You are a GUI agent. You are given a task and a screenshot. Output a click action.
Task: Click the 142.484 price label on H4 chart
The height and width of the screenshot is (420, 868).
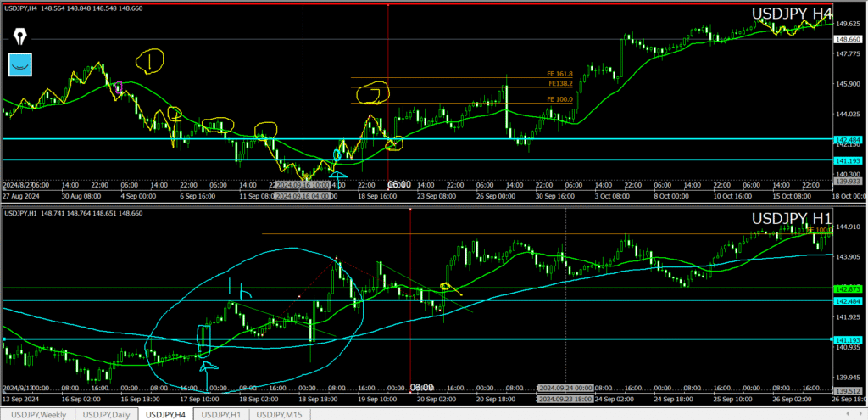pos(849,139)
